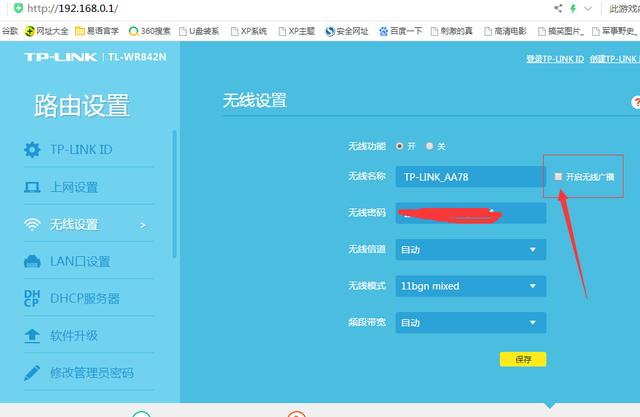Open the 安全网址 bookmark
Screen dimensions: 640x417
pos(347,31)
